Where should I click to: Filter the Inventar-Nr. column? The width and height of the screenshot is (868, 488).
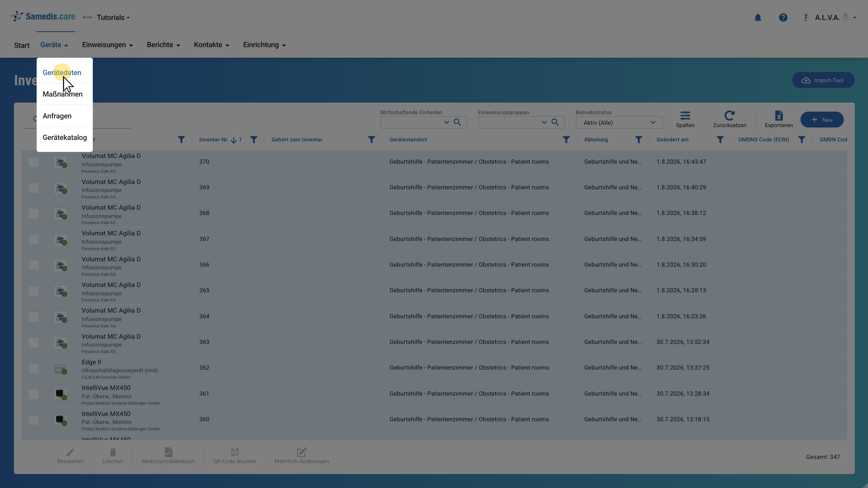click(254, 140)
